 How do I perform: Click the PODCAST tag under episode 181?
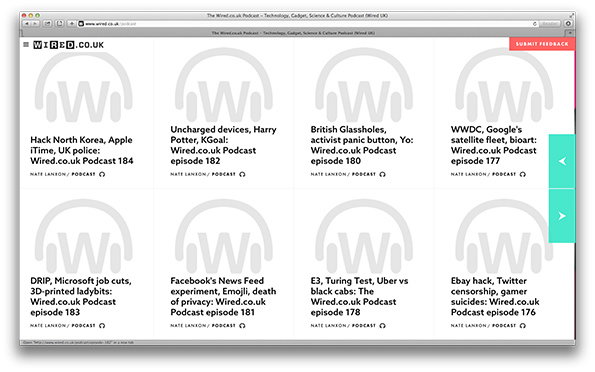(x=224, y=325)
